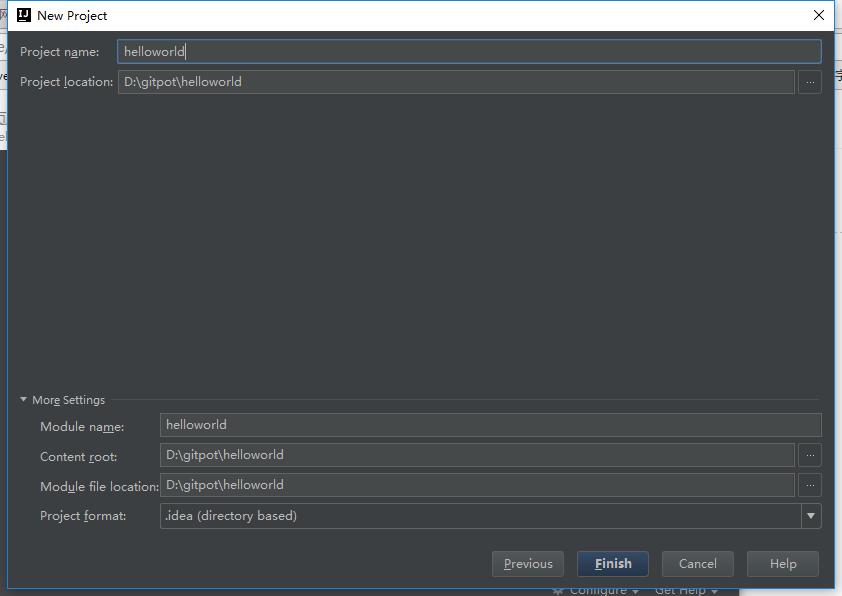Select the '.idea (directory based)' format box
The image size is (842, 596).
pyautogui.click(x=478, y=516)
